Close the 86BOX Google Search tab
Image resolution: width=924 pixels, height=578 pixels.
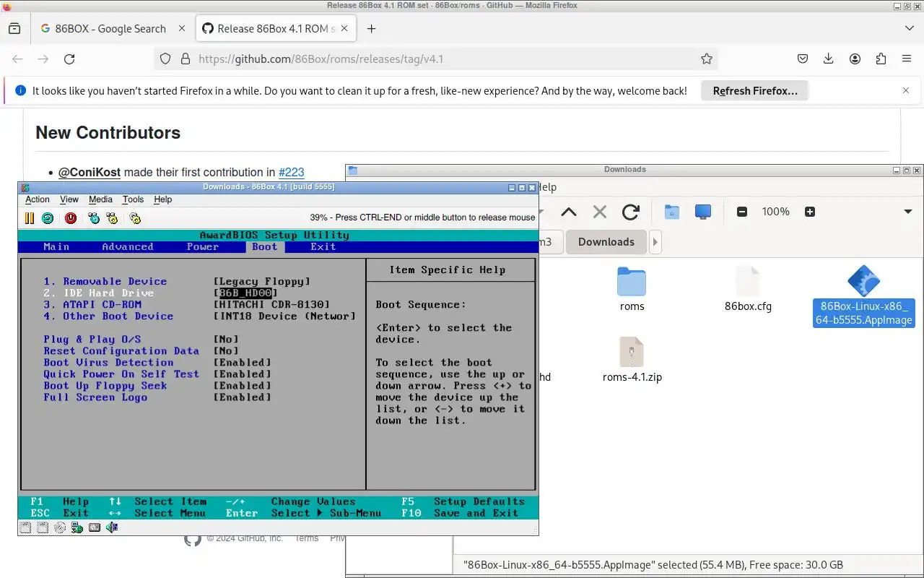tap(182, 29)
